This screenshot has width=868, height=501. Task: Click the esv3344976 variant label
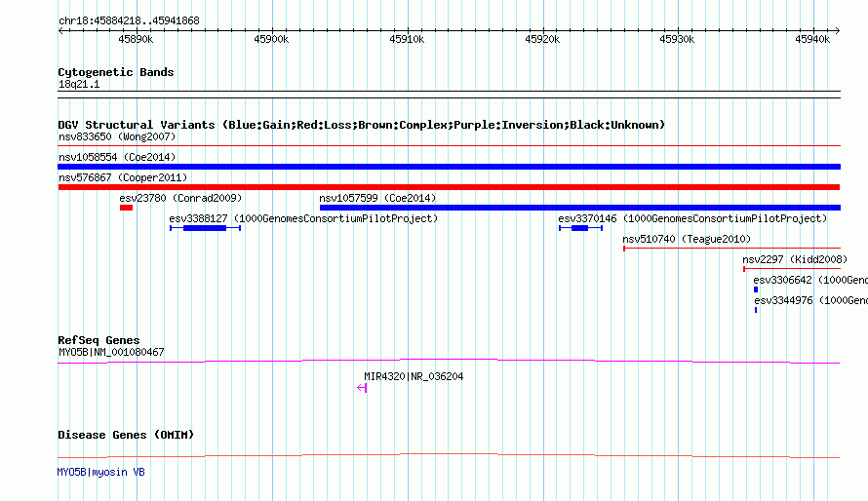(x=811, y=300)
